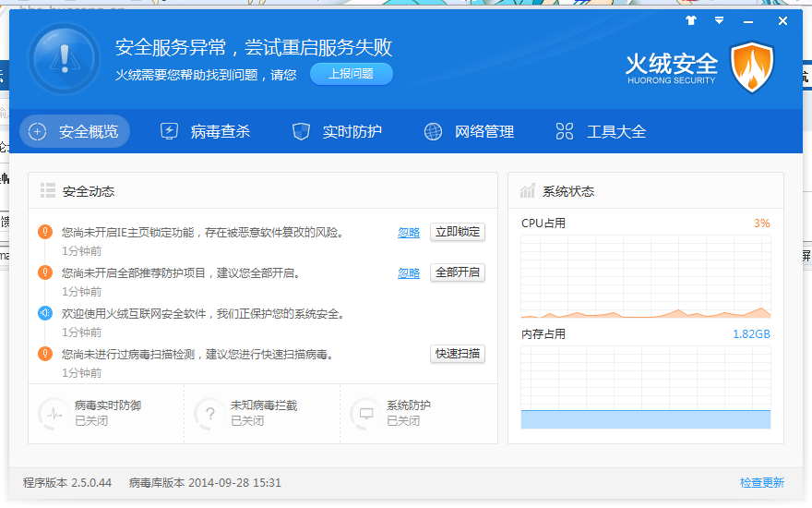Expand the title bar dropdown menu arrow
Screen dimensions: 812x508
[x=719, y=20]
